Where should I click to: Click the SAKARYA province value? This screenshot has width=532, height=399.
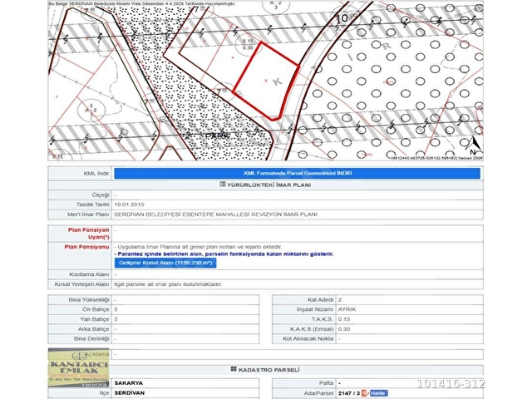129,383
